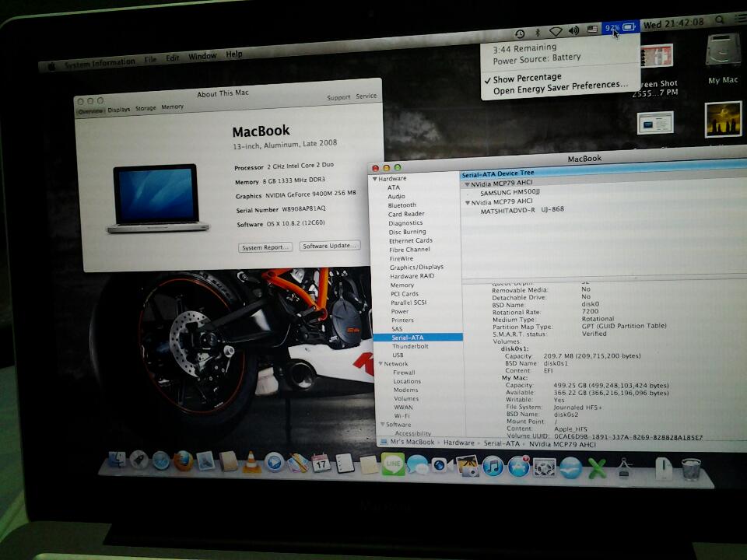Switch to Storage tab in About This Mac

146,109
